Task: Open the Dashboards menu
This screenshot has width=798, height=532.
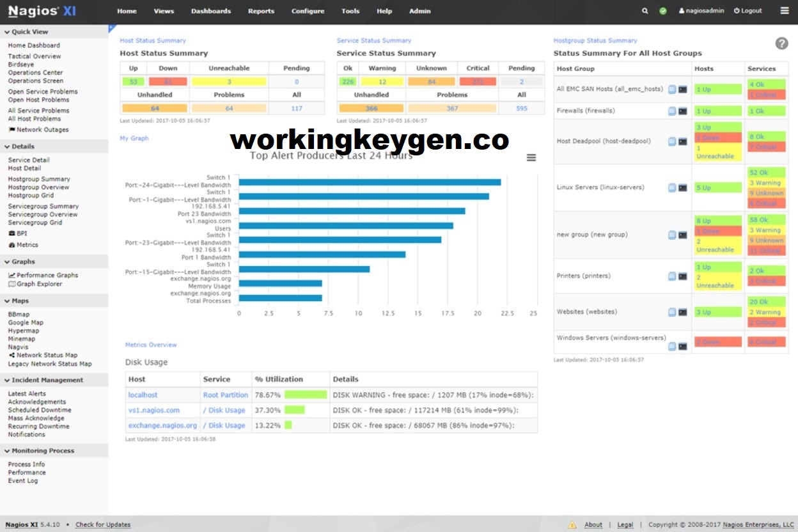Action: coord(211,11)
